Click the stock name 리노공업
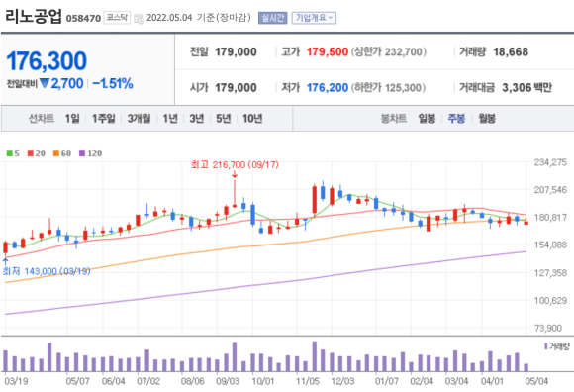The image size is (574, 392). coord(33,16)
